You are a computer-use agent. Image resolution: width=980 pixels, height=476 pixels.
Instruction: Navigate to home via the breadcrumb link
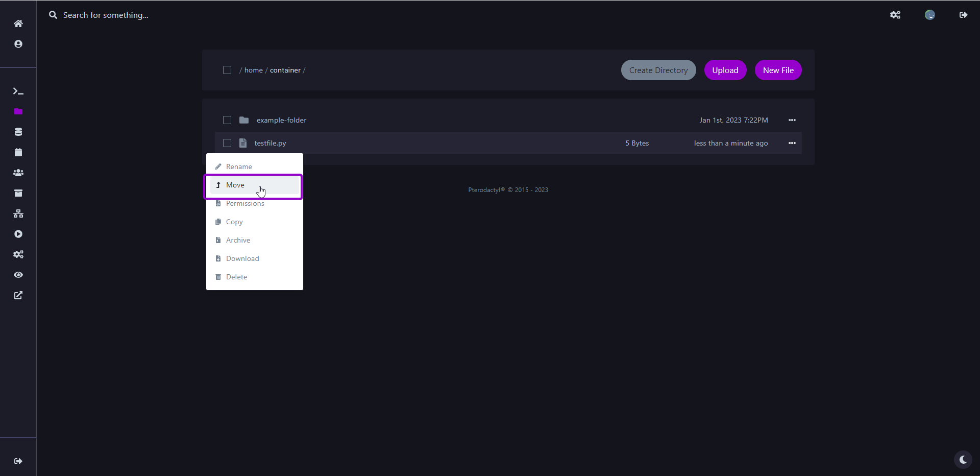click(253, 70)
